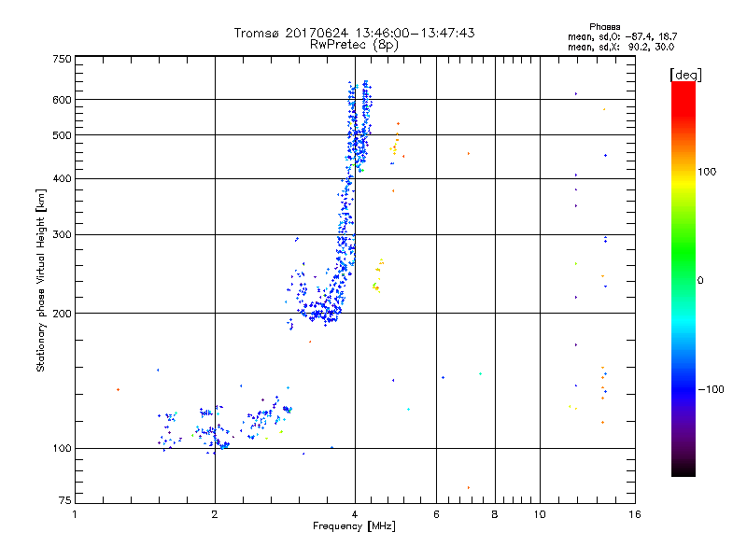Click y-axis tick label '300'

[x=62, y=235]
